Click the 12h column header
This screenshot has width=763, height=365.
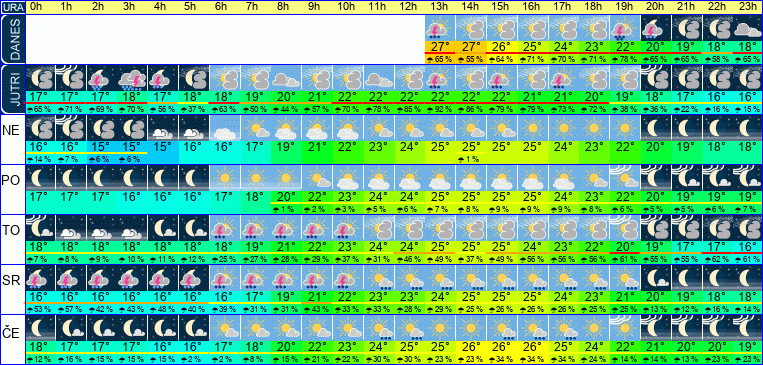(409, 7)
